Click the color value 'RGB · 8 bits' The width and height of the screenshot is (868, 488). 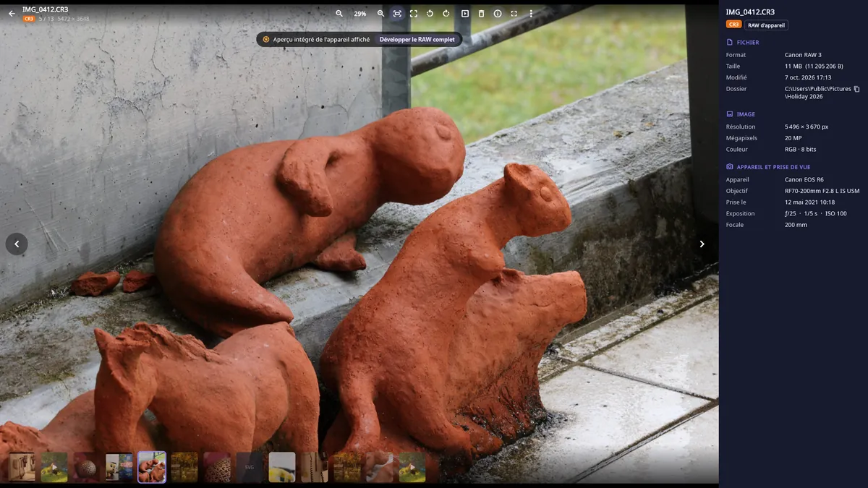click(801, 150)
